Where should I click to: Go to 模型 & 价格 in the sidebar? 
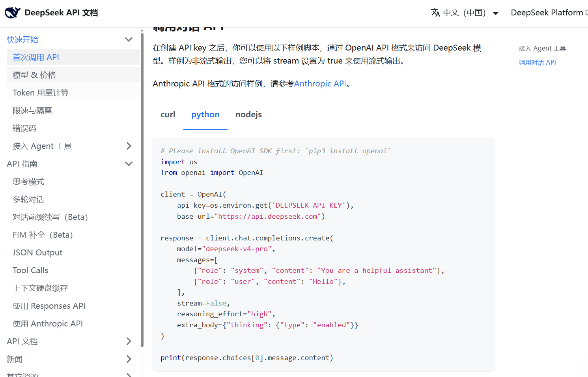click(73, 75)
